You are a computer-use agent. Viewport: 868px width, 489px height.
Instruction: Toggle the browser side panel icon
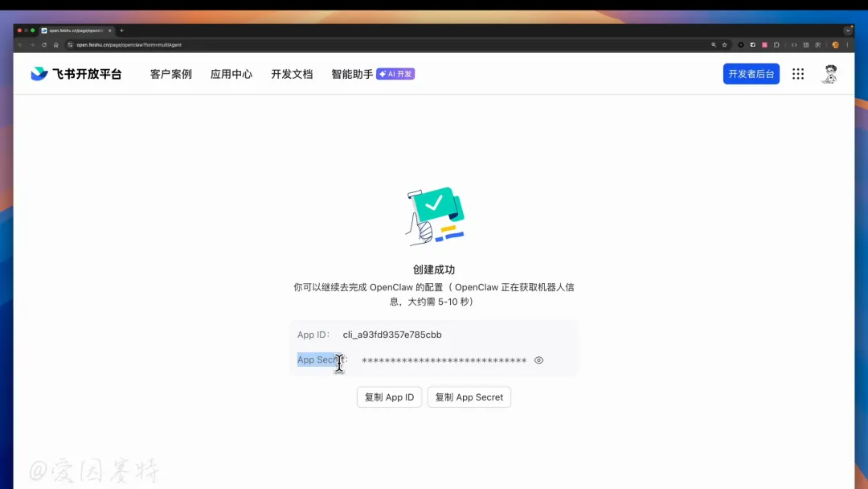806,45
